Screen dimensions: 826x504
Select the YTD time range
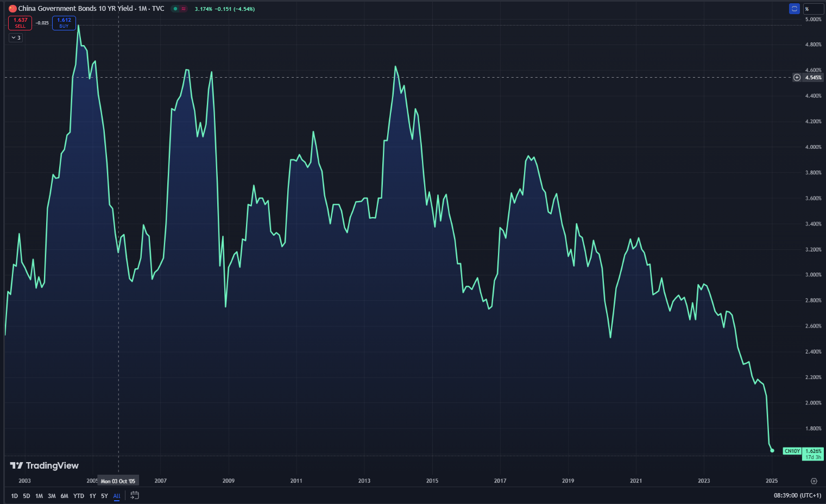tap(79, 496)
